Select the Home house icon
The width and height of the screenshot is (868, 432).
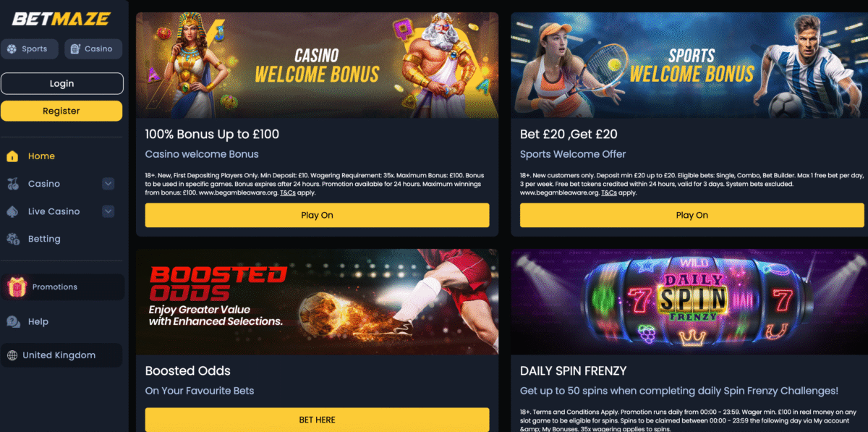click(x=12, y=156)
